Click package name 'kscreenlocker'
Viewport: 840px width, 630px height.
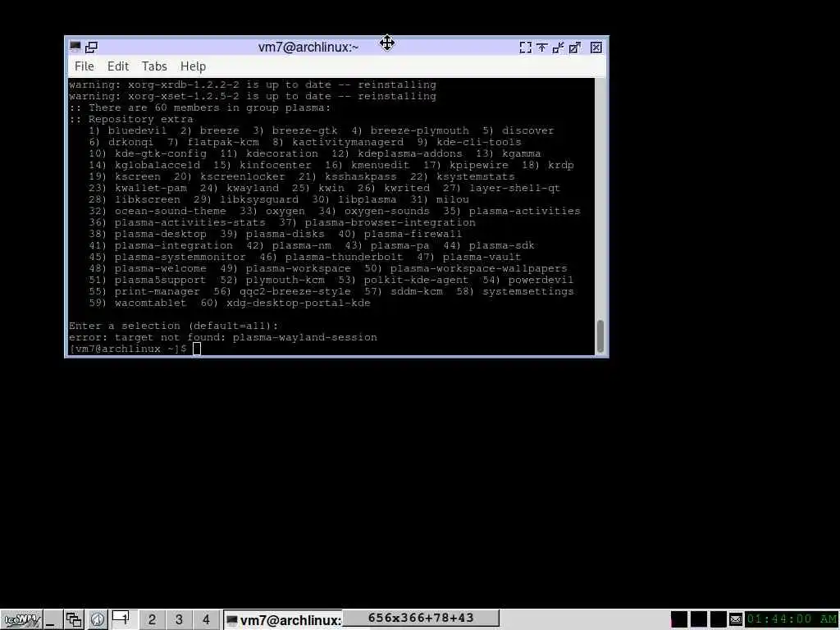(x=243, y=177)
